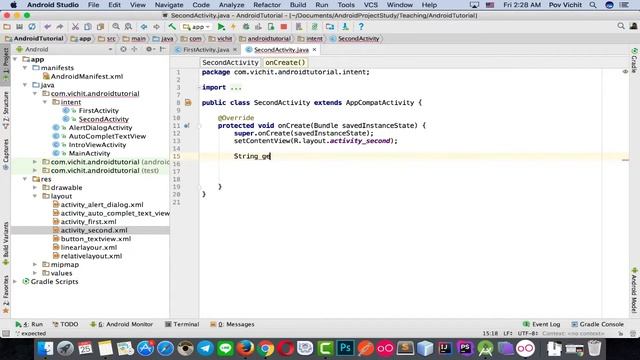640x360 pixels.
Task: Click the Debug app bug icon
Action: click(x=246, y=27)
